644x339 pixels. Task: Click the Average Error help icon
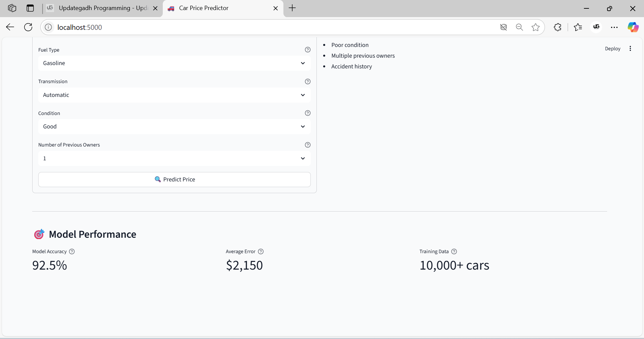click(x=261, y=251)
